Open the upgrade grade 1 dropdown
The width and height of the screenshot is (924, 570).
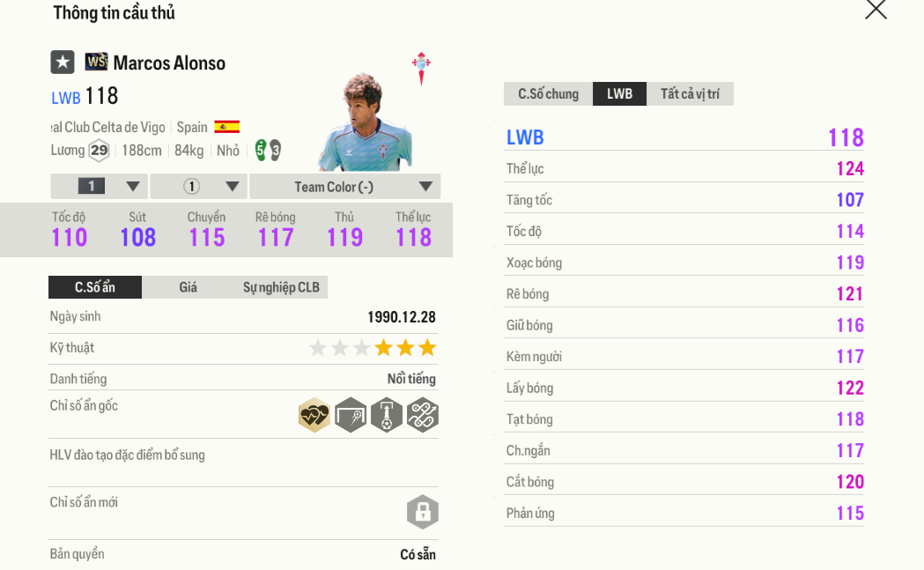tap(99, 187)
